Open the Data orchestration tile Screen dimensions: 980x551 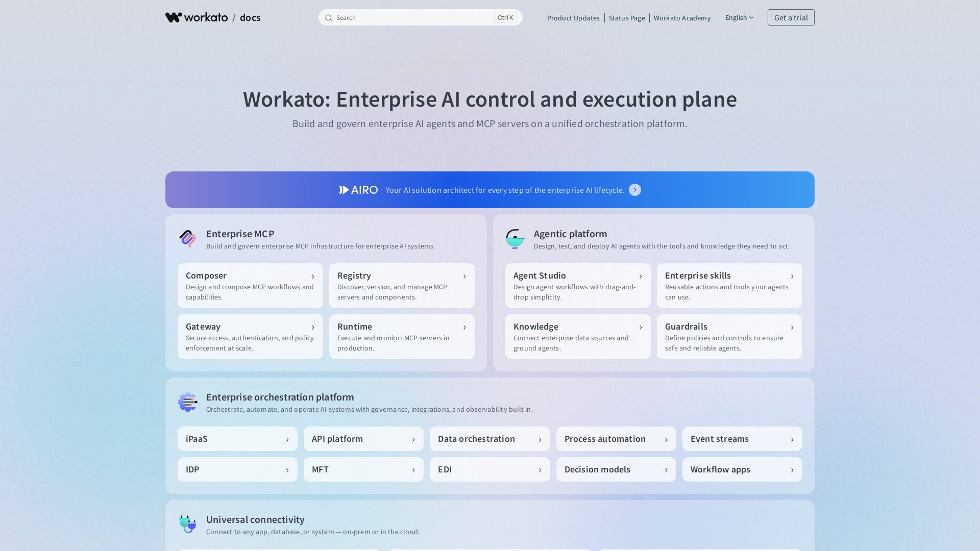pos(490,439)
